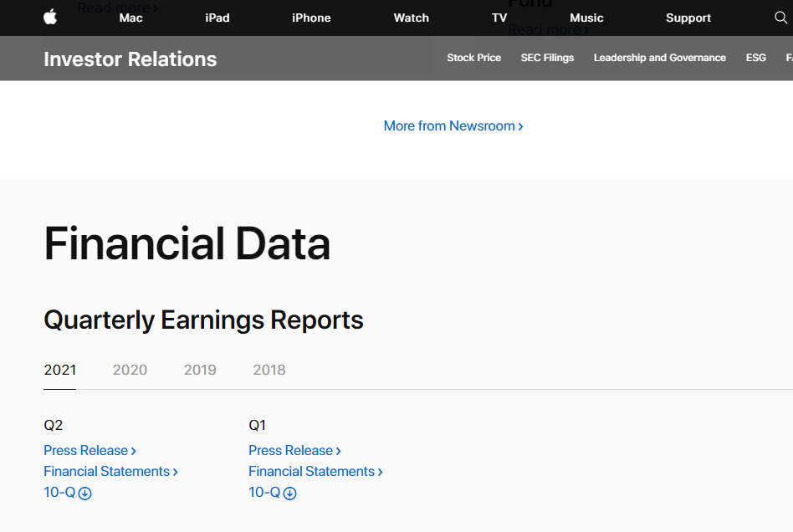Open the TV menu
The image size is (793, 532).
499,18
